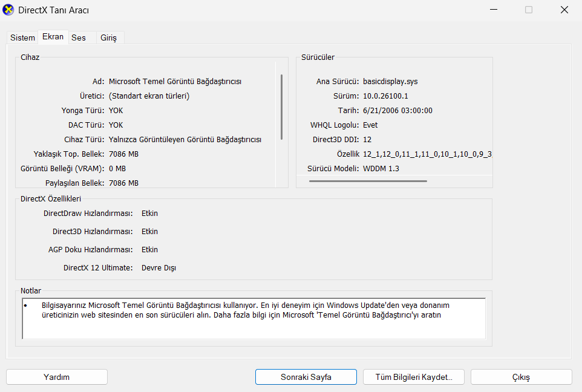Click the Cihaz panel vertical scrollbar
The width and height of the screenshot is (582, 392).
pos(282,107)
